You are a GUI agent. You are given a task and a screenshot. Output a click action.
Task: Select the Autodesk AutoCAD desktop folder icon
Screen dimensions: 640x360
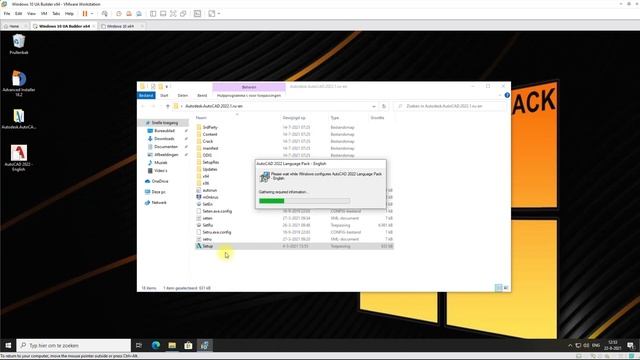[19, 119]
